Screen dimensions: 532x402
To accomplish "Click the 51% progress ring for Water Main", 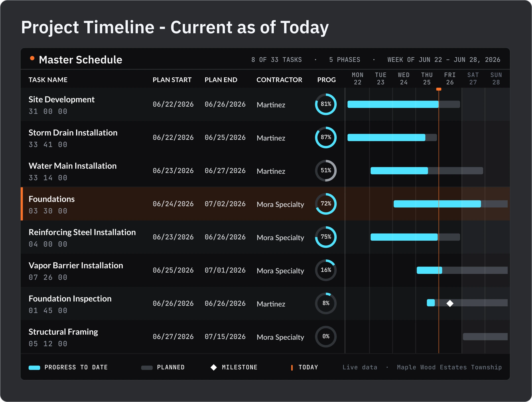I will pyautogui.click(x=326, y=171).
